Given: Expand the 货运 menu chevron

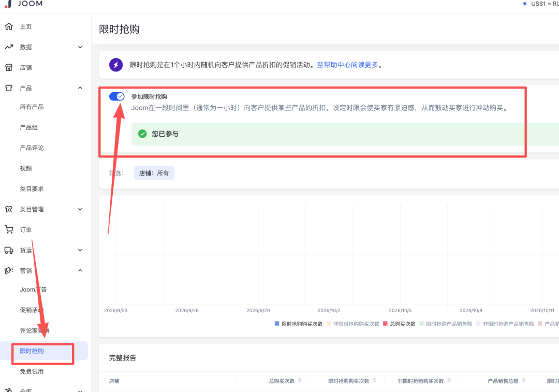Looking at the screenshot, I should (80, 250).
